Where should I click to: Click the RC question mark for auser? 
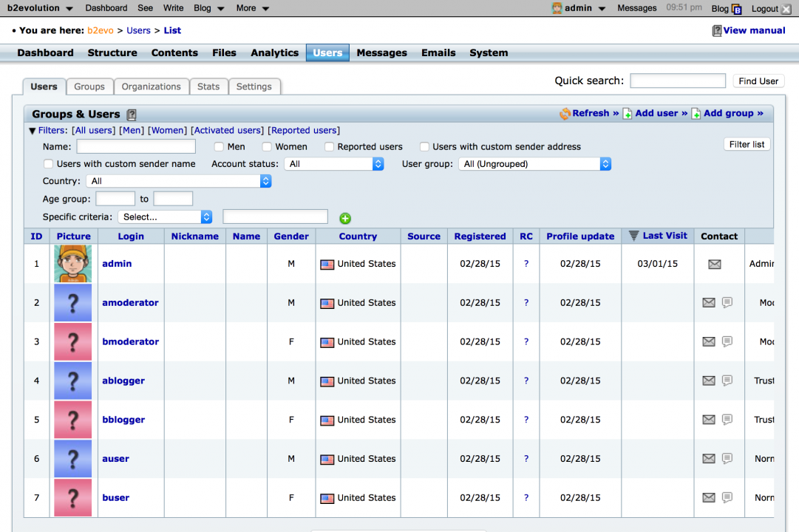pyautogui.click(x=526, y=459)
